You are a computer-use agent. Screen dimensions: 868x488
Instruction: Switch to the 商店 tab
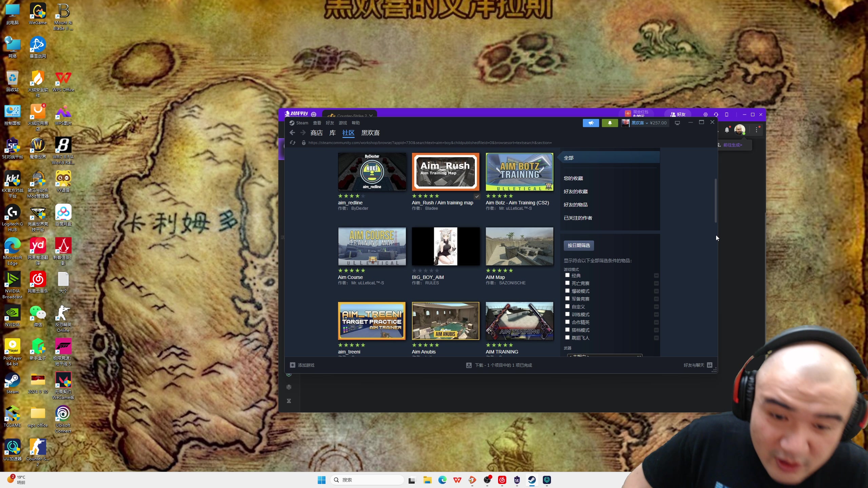click(316, 133)
